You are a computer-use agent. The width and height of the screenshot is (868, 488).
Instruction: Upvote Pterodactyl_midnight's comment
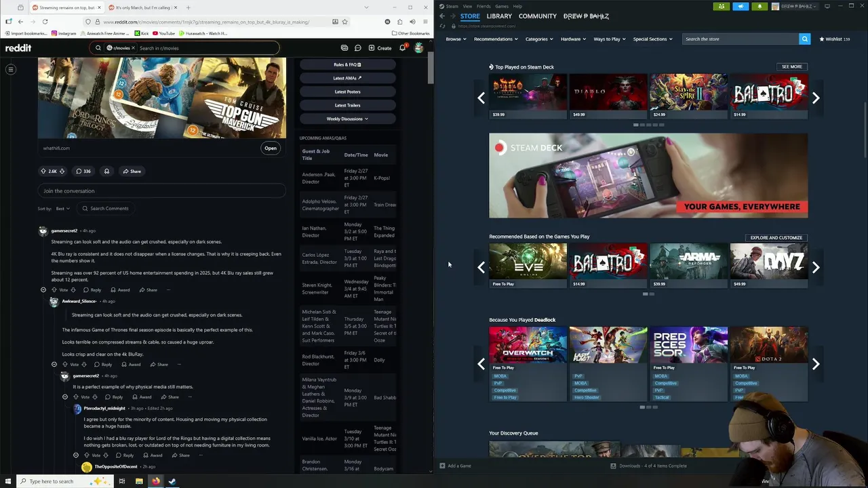coord(85,455)
